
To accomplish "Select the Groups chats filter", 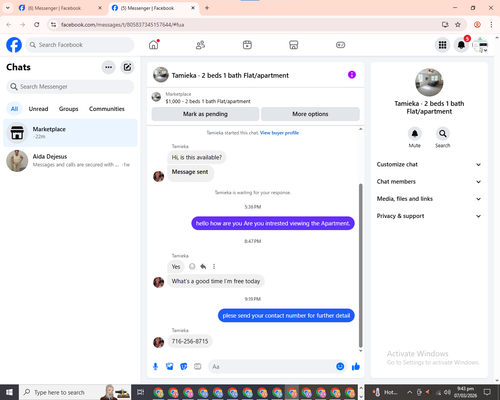I will [68, 109].
